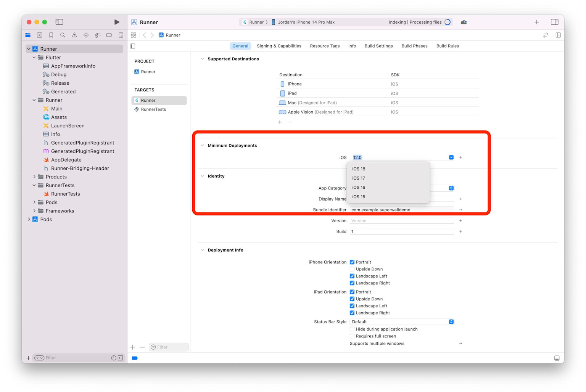Open the source control navigator
Image resolution: width=586 pixels, height=392 pixels.
39,35
